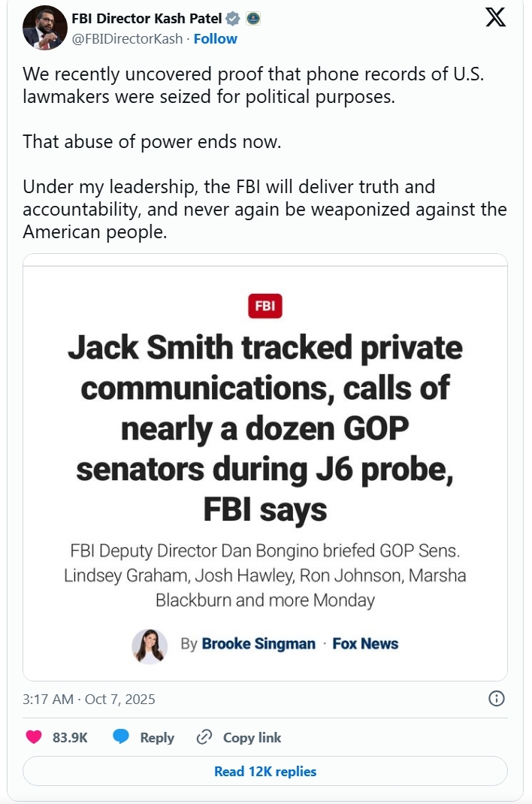Click the chain link copy icon

[x=204, y=737]
